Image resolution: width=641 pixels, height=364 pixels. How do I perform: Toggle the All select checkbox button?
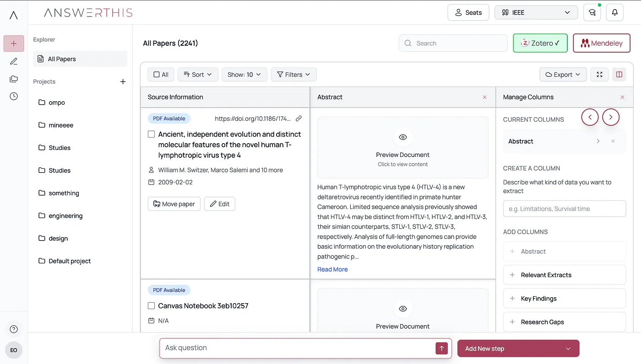[x=161, y=75]
